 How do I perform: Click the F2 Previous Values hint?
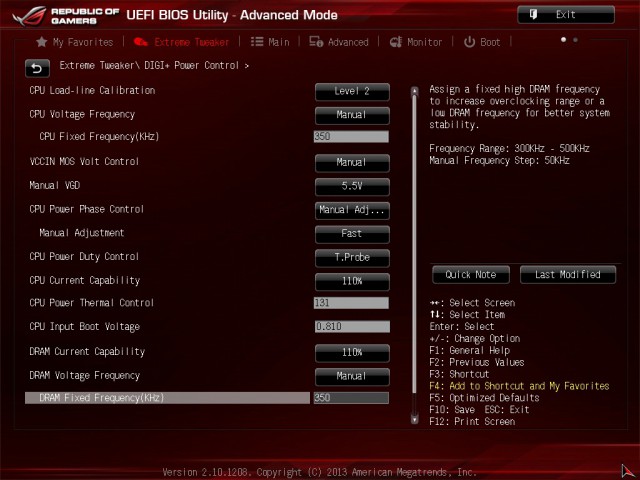click(477, 362)
